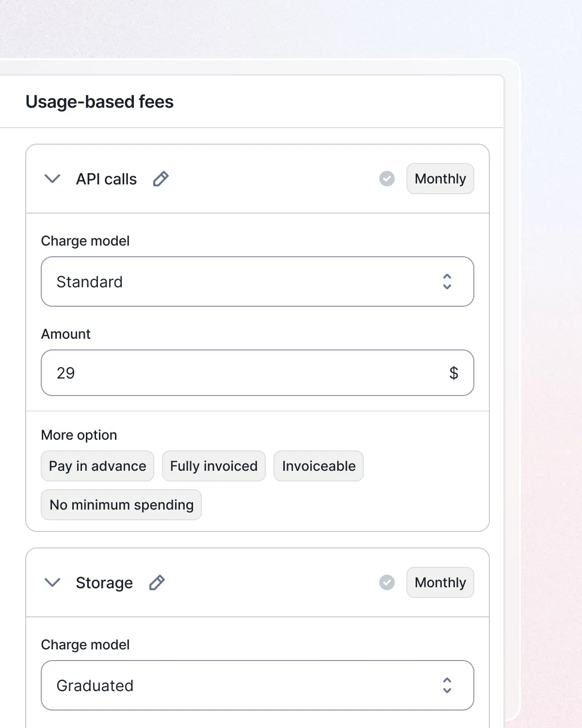Click the chevron icon left of API calls
This screenshot has height=728, width=582.
point(52,179)
